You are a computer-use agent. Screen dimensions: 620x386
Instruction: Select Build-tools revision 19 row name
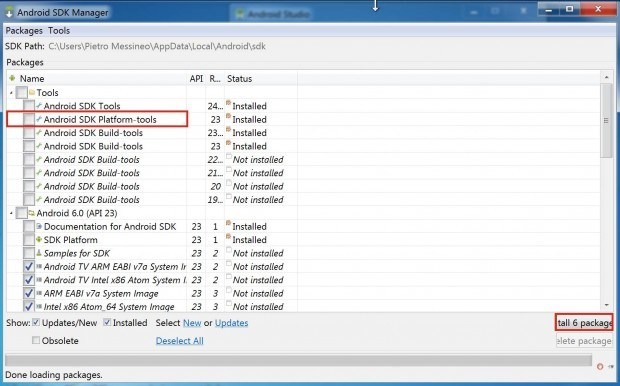[91, 200]
